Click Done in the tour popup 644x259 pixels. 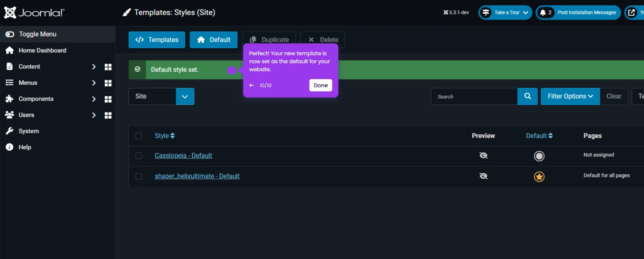coord(321,85)
